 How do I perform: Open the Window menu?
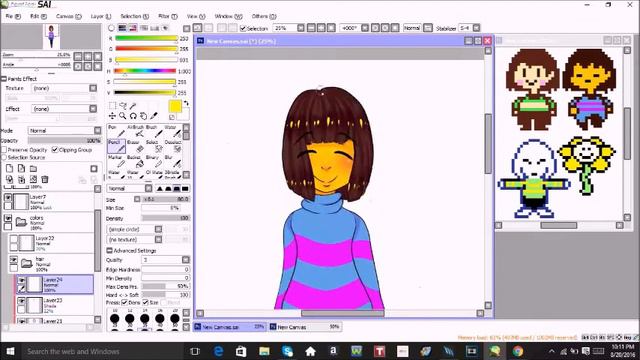click(x=229, y=16)
